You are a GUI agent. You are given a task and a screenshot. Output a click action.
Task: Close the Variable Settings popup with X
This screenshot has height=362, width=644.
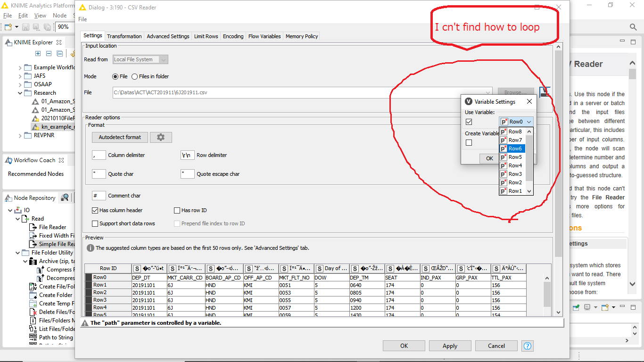[x=529, y=101]
